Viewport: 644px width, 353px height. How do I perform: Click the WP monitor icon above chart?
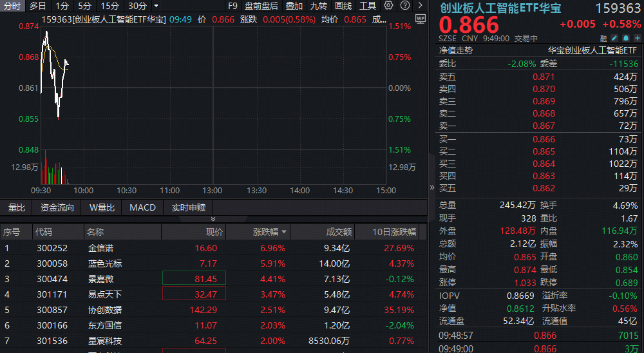click(420, 19)
